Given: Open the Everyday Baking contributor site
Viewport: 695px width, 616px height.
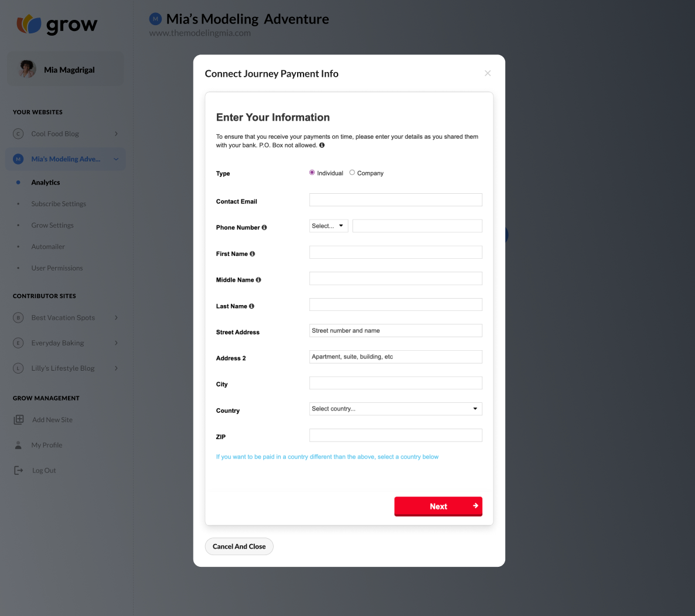Looking at the screenshot, I should point(57,343).
